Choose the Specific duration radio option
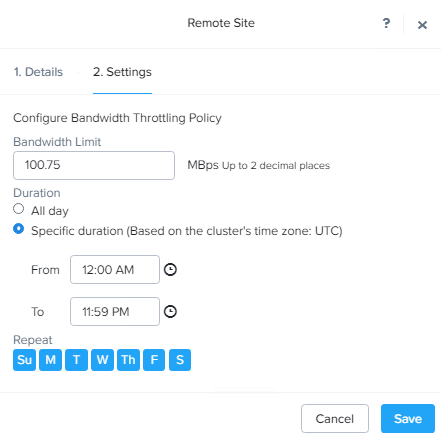Image resolution: width=441 pixels, height=438 pixels. [18, 229]
